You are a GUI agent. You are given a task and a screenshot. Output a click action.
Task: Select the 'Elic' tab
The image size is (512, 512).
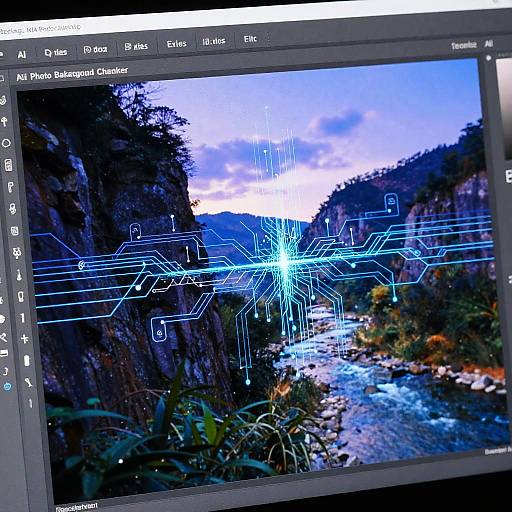click(250, 39)
